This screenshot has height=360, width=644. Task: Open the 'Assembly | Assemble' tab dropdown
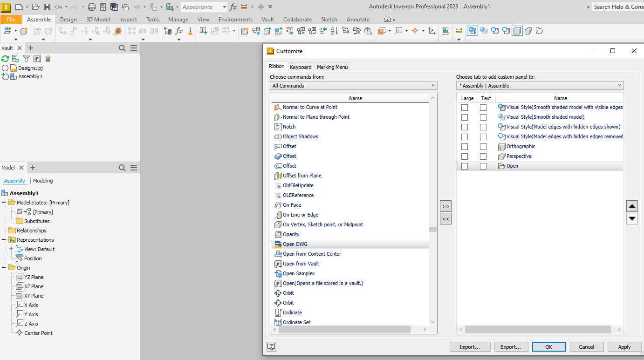tap(540, 86)
